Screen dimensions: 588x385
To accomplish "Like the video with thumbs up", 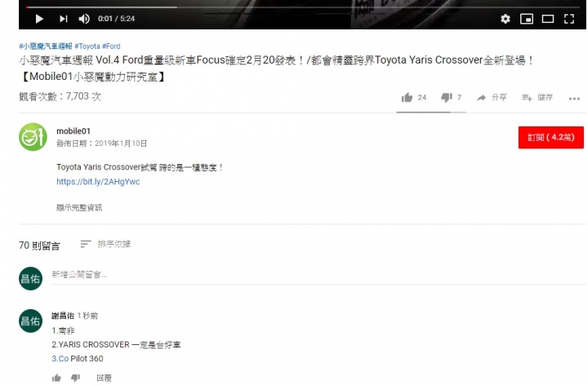I will click(x=407, y=97).
